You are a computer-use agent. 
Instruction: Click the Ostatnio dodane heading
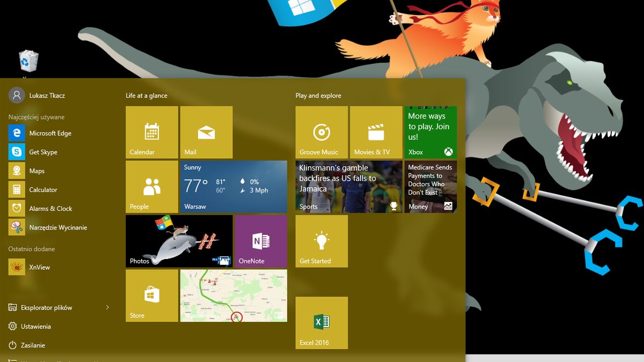(32, 249)
